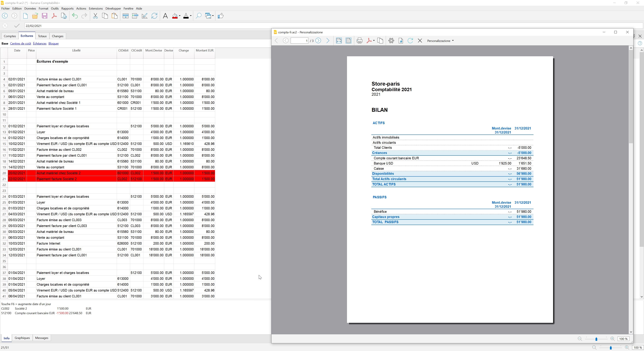Viewport: 644px width, 351px height.
Task: Open fill color dropdown arrow
Action: pyautogui.click(x=179, y=16)
